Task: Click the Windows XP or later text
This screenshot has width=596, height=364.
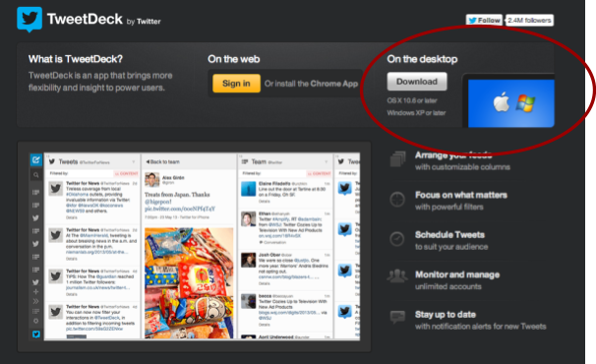Action: point(416,113)
